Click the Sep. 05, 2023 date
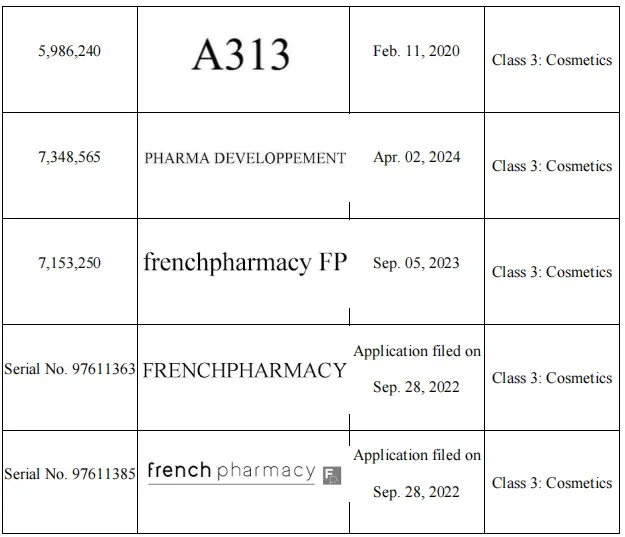625x537 pixels. (416, 263)
